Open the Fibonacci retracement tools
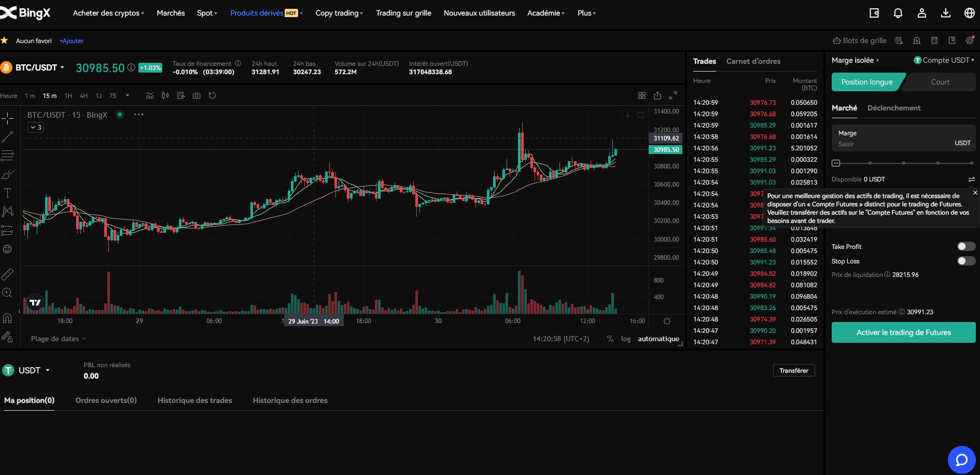980x475 pixels. point(7,156)
